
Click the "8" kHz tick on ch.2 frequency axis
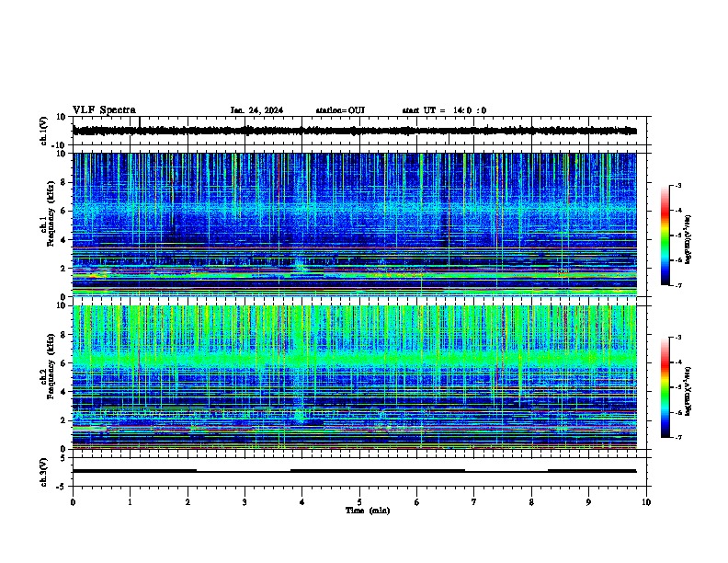[x=63, y=335]
